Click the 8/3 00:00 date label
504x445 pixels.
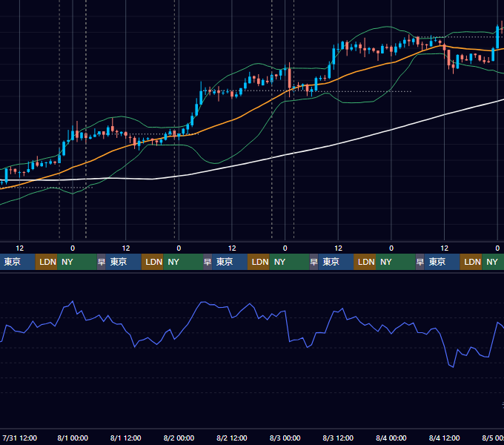pos(285,438)
